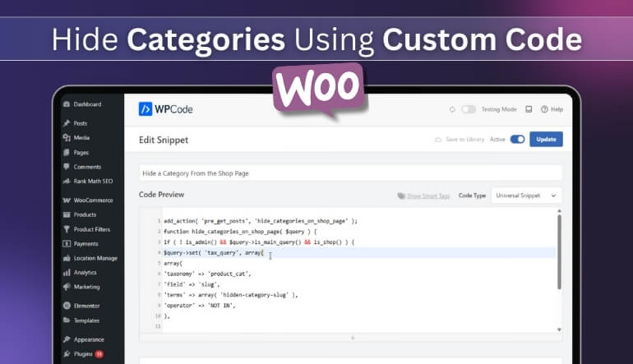Image resolution: width=633 pixels, height=364 pixels.
Task: Click the Marketing megaphone icon
Action: tap(67, 287)
